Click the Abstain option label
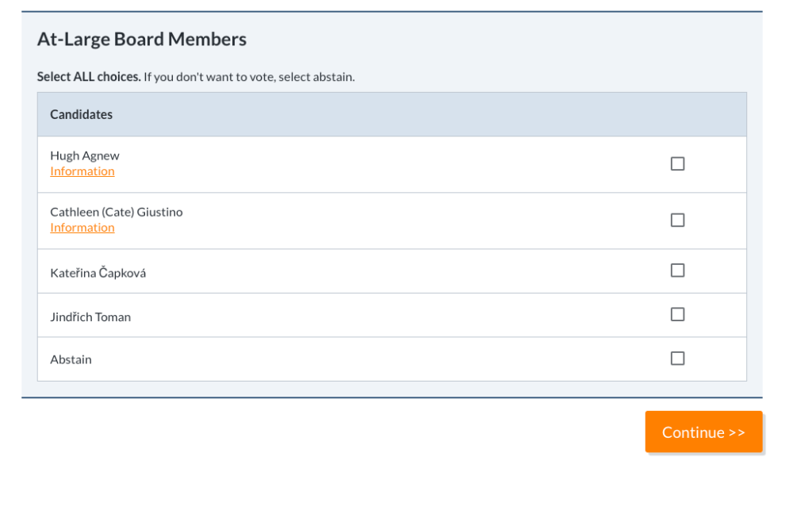This screenshot has height=522, width=812. tap(71, 359)
